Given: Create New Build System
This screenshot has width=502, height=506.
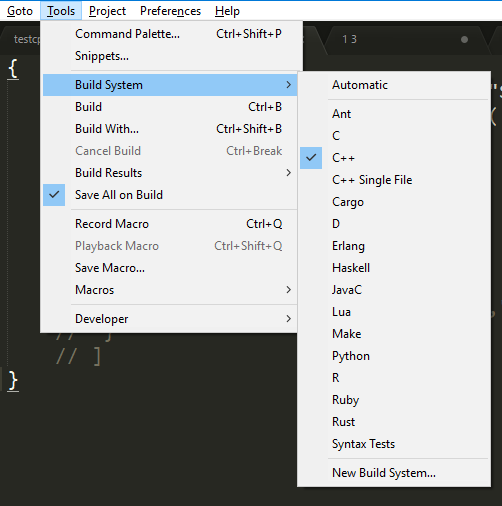Looking at the screenshot, I should coord(394,473).
